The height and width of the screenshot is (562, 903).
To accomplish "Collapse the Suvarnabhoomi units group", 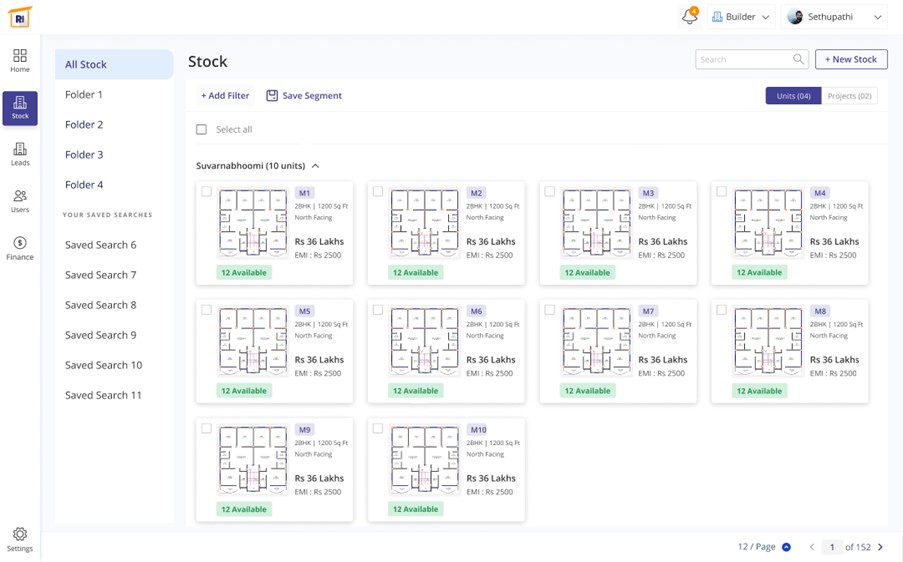I will click(316, 166).
